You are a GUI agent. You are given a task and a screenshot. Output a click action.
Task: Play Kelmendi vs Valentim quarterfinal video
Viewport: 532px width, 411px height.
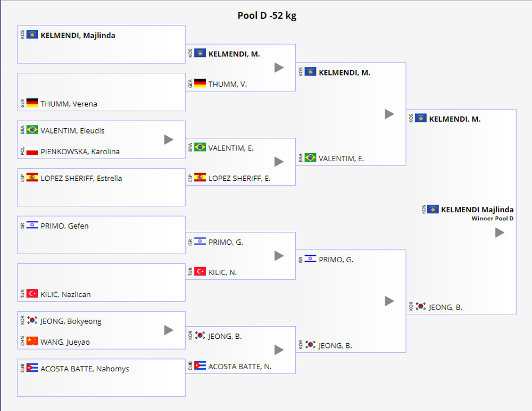[389, 114]
